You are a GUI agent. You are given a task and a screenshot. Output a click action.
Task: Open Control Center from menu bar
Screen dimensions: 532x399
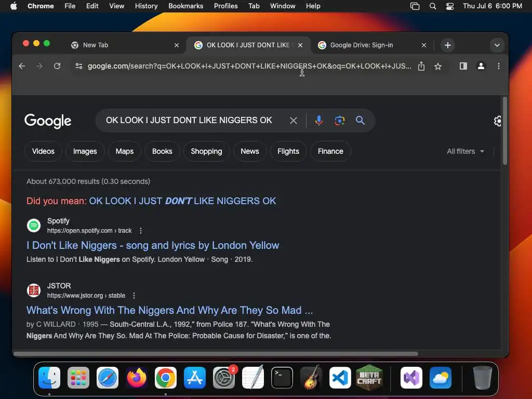point(450,6)
